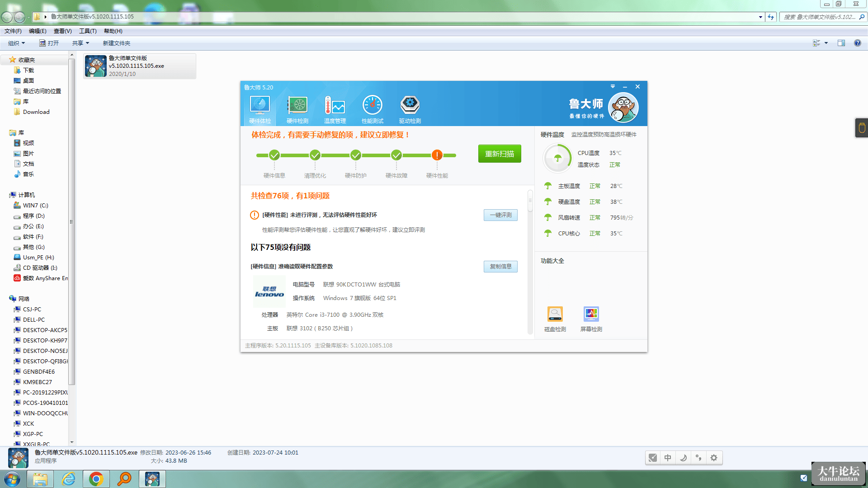Toggle the IME moon half-width mode
This screenshot has height=488, width=868.
click(x=683, y=458)
